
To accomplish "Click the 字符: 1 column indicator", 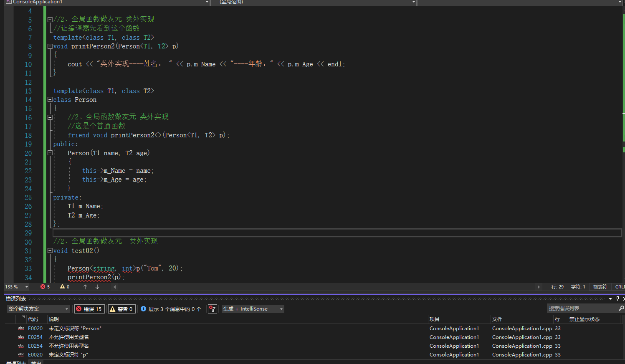I will pyautogui.click(x=578, y=287).
